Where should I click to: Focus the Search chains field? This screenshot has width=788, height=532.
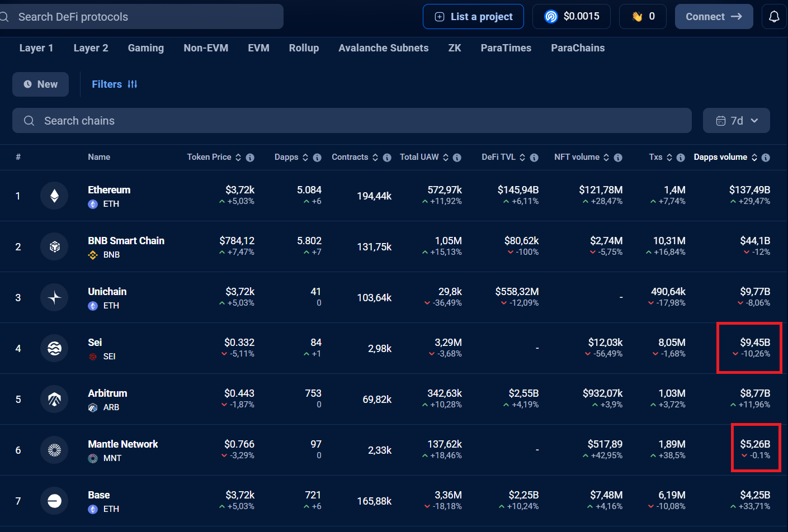tap(352, 121)
